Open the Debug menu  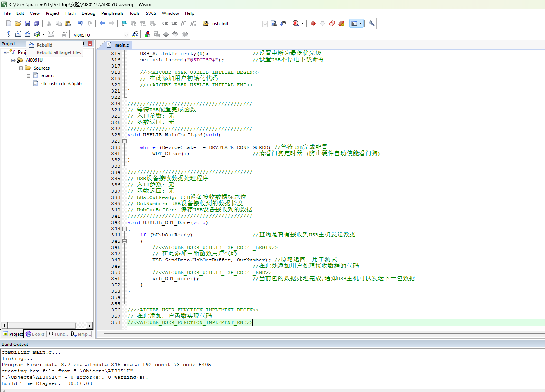coord(88,13)
